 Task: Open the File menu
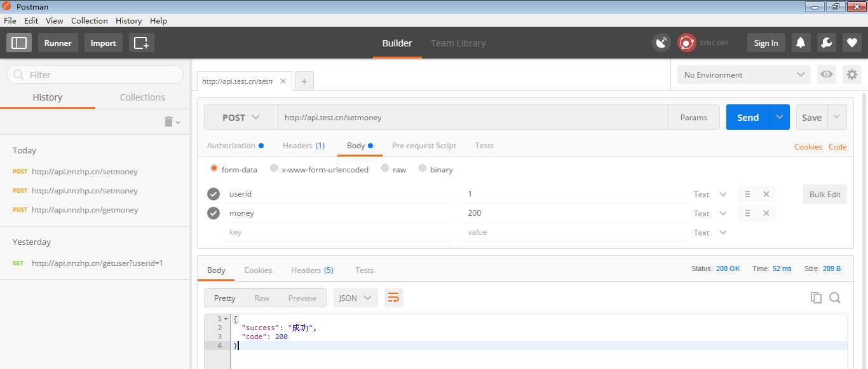(10, 20)
